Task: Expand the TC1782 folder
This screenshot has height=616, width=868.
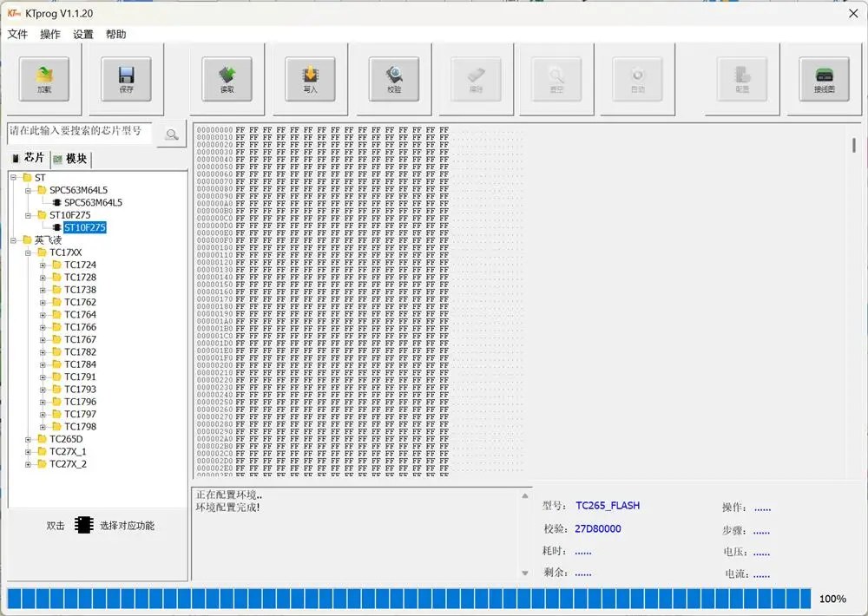Action: pyautogui.click(x=43, y=352)
